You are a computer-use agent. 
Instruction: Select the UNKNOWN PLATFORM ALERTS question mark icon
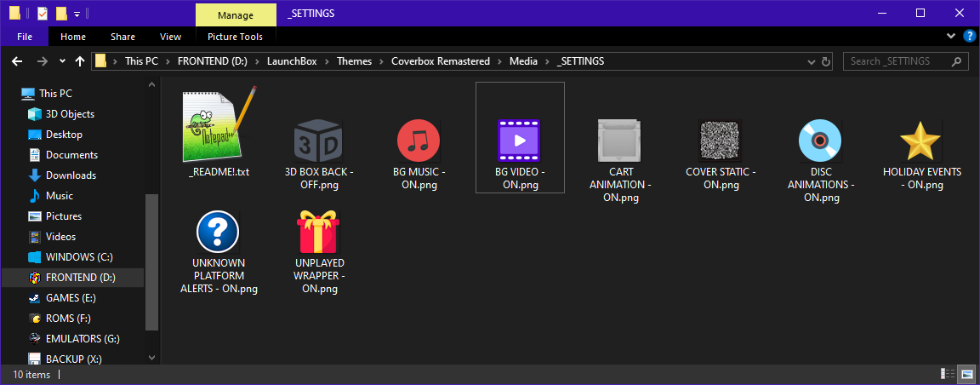point(218,232)
